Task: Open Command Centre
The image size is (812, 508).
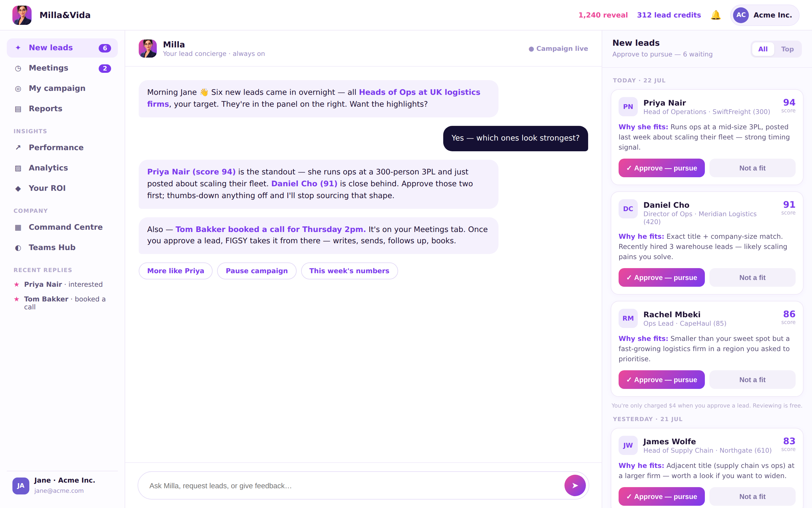Action: pyautogui.click(x=62, y=227)
